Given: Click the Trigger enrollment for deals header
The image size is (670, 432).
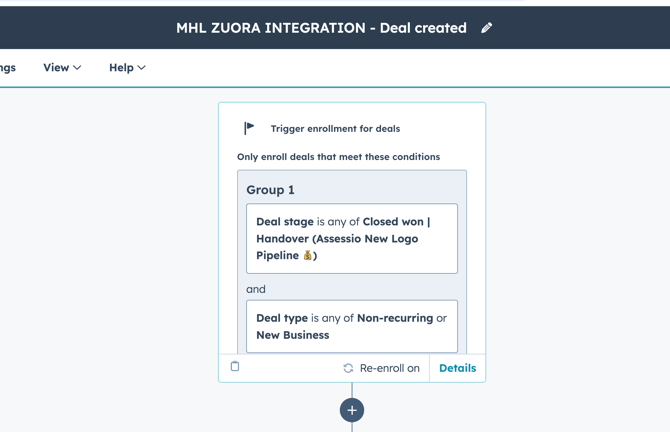Looking at the screenshot, I should (335, 129).
